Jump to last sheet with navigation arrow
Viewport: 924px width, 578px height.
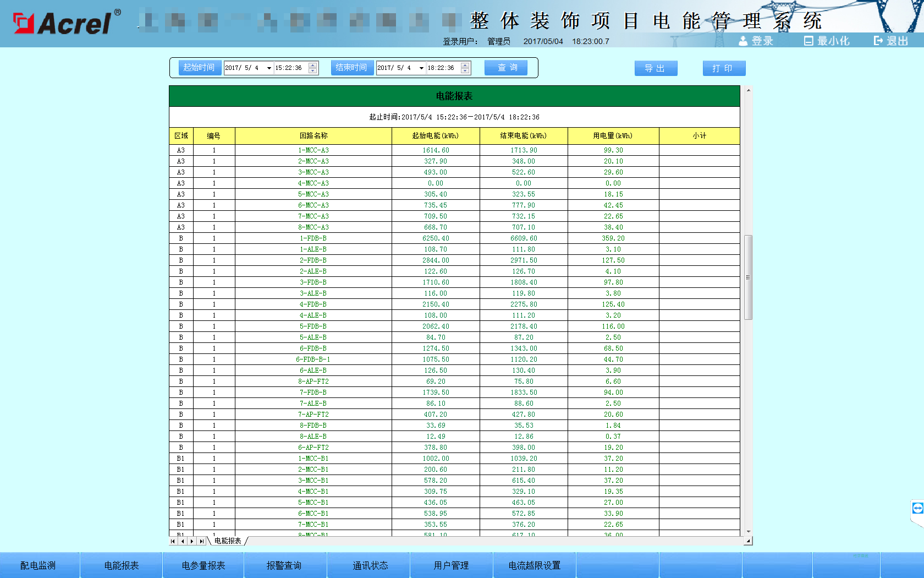pyautogui.click(x=201, y=541)
